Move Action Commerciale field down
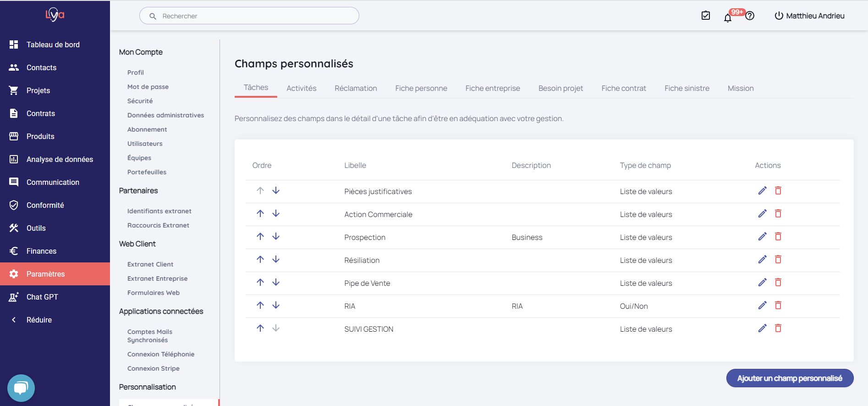Viewport: 868px width, 406px height. point(276,213)
